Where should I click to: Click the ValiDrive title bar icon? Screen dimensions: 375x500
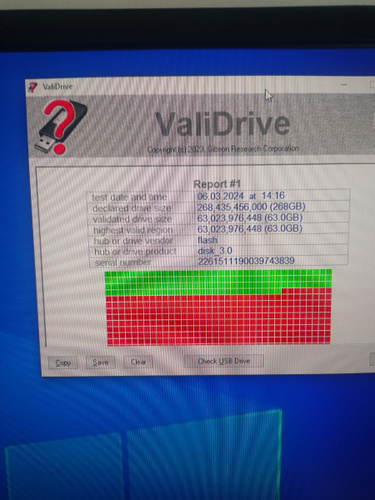[x=33, y=87]
